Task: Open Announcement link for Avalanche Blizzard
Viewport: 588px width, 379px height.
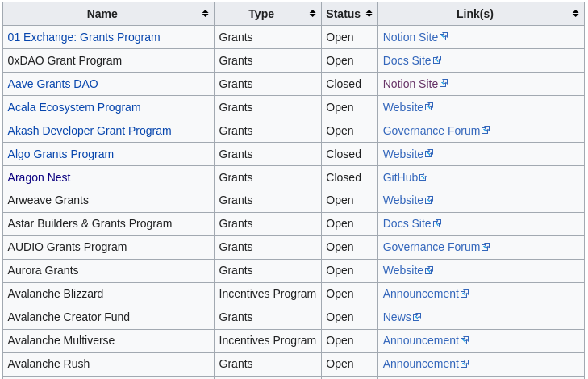Action: [x=426, y=294]
